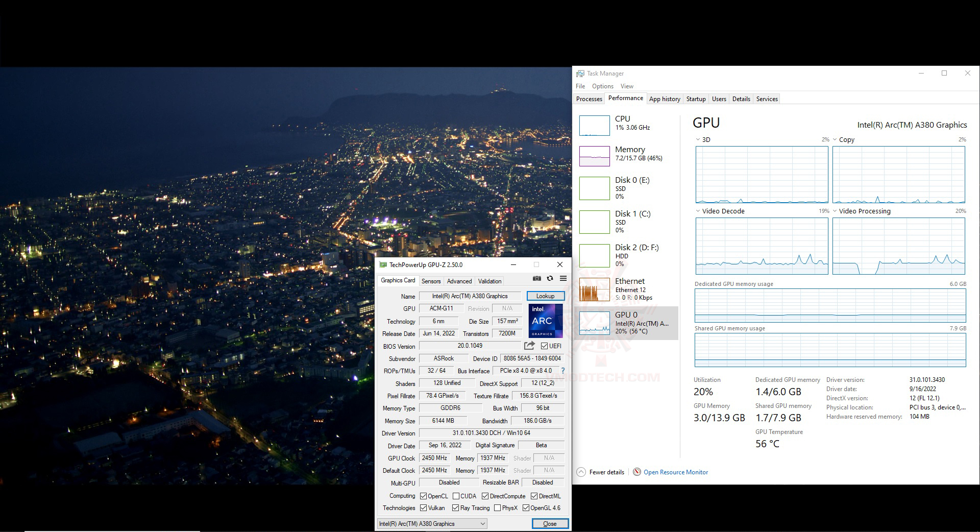Screen dimensions: 980x532
Task: Click the share/upload arrow icon near BIOS Version
Action: [x=529, y=346]
